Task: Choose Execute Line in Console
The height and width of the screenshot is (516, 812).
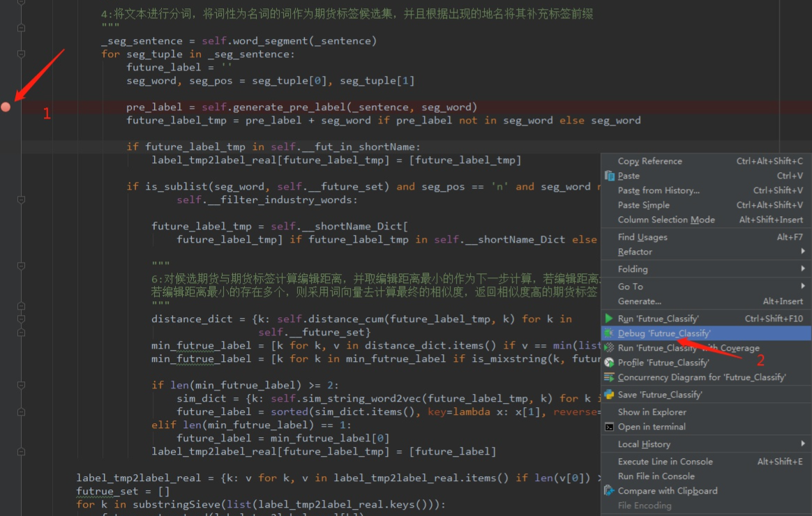Action: (x=666, y=462)
